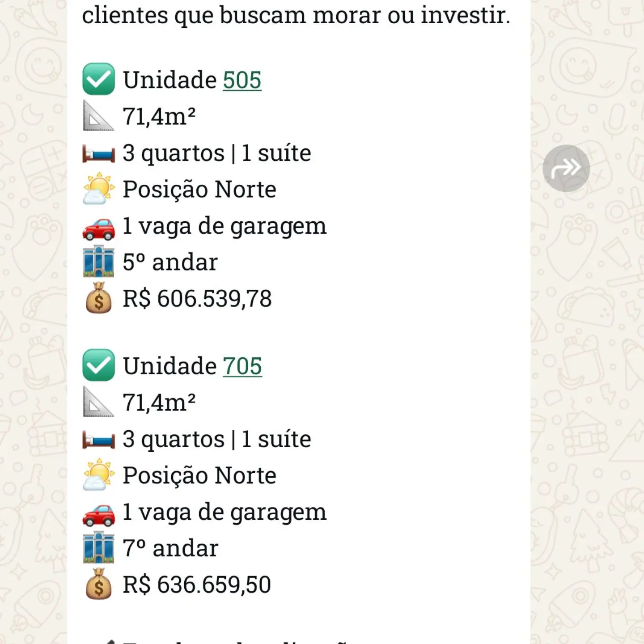This screenshot has width=644, height=644.
Task: Click the bed emoji in unit 505 listing
Action: [99, 155]
